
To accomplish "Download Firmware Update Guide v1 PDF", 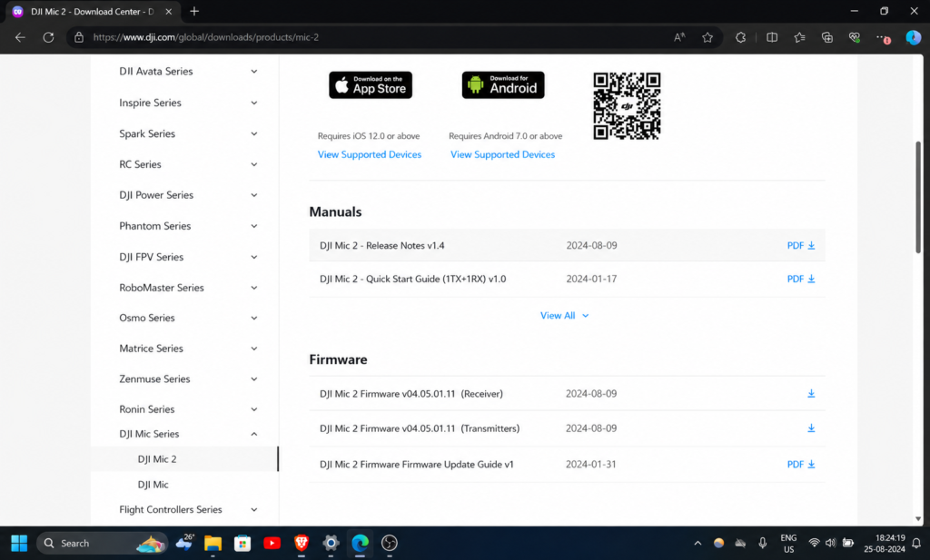I will (x=801, y=465).
